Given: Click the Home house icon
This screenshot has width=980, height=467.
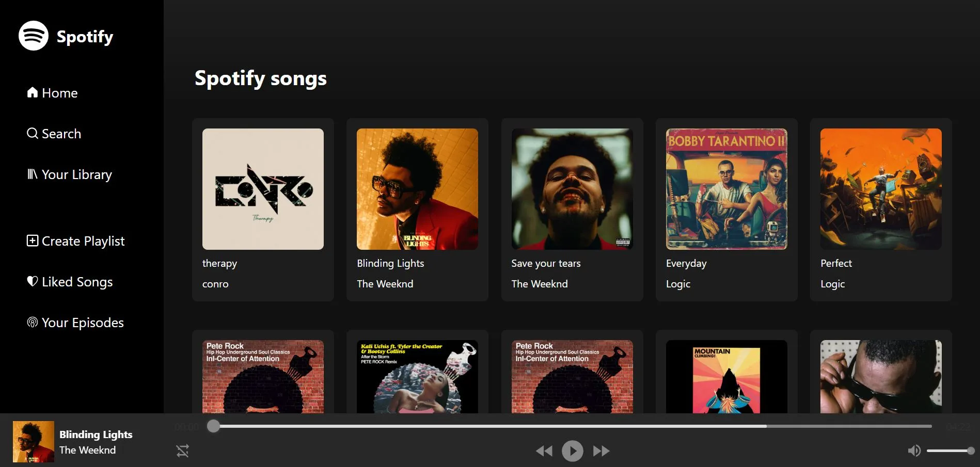Looking at the screenshot, I should 33,92.
